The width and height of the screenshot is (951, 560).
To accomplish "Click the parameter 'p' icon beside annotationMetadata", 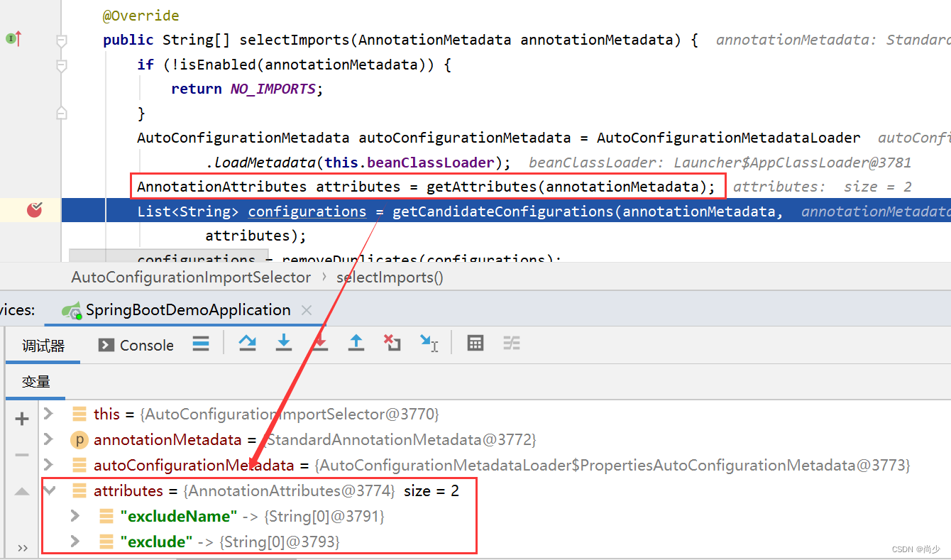I will 79,439.
